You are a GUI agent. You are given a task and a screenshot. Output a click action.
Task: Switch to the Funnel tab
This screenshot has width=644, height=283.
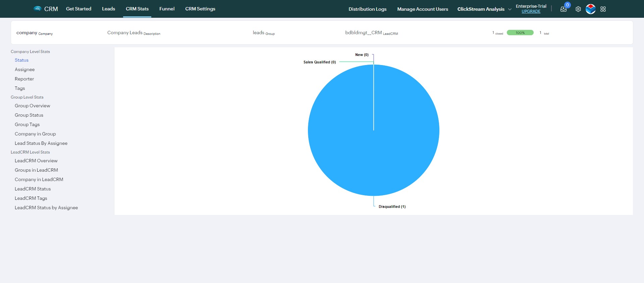(167, 9)
